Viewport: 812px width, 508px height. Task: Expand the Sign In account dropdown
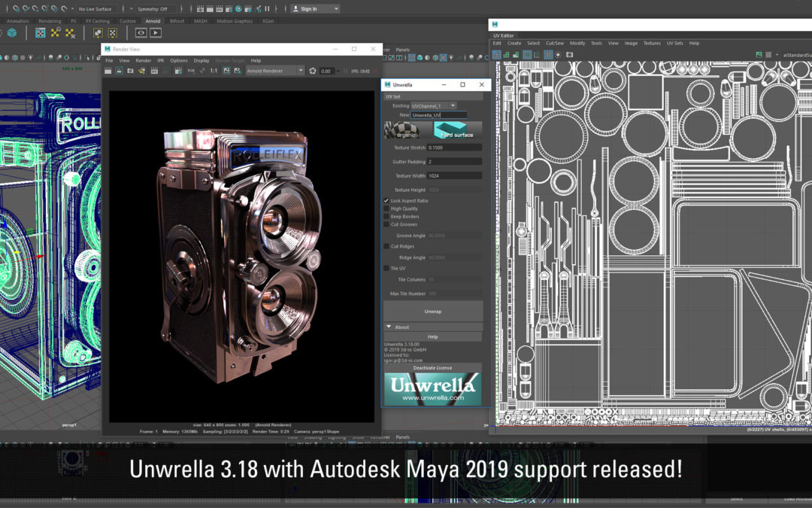[x=336, y=9]
